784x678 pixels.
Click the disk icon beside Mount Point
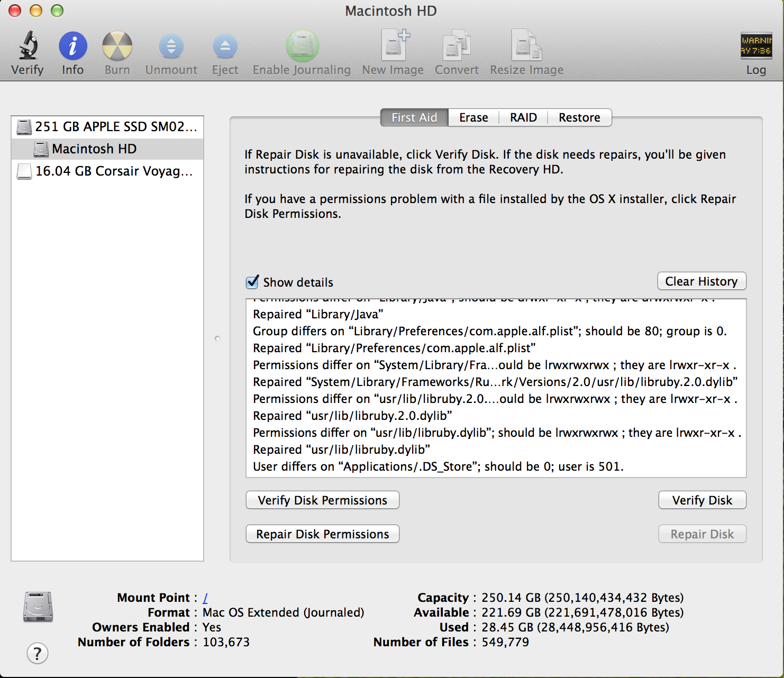pos(38,607)
